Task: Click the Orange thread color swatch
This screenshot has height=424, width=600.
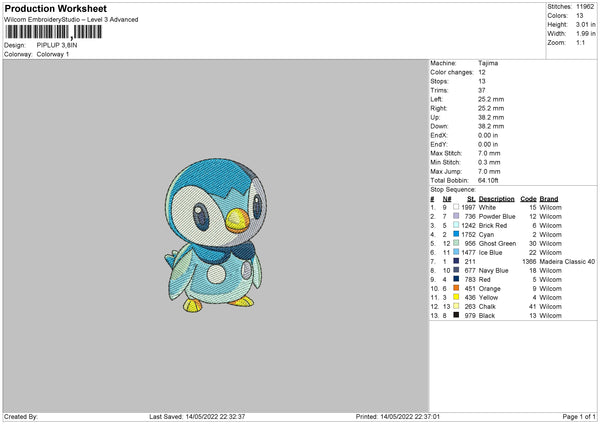Action: [x=456, y=288]
